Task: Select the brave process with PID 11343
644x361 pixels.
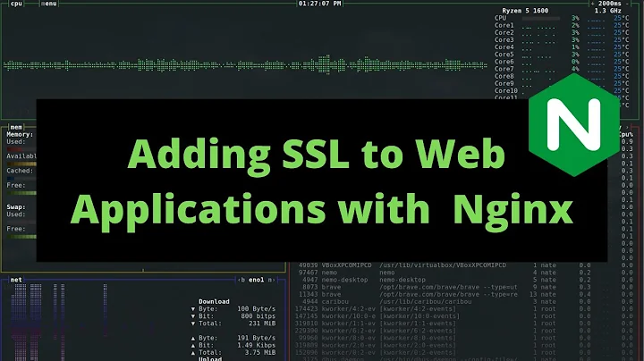Action: (x=466, y=295)
